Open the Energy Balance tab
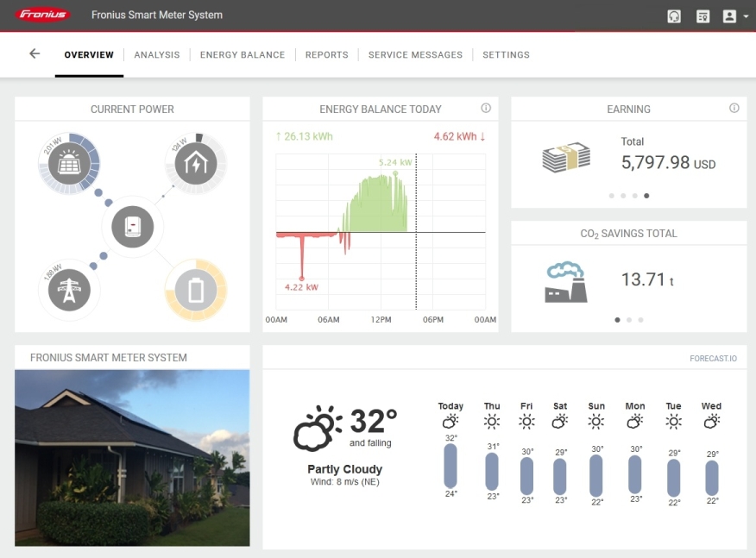756x558 pixels. tap(243, 55)
